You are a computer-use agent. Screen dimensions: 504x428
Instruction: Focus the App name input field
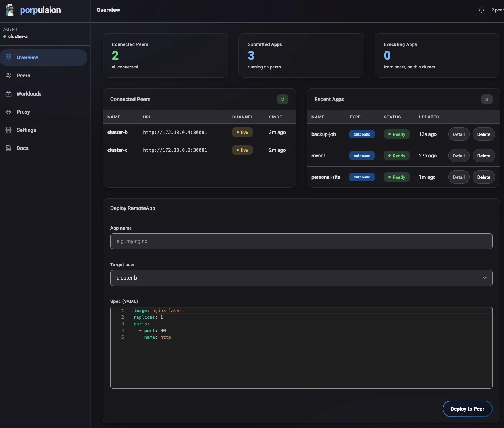coord(301,241)
